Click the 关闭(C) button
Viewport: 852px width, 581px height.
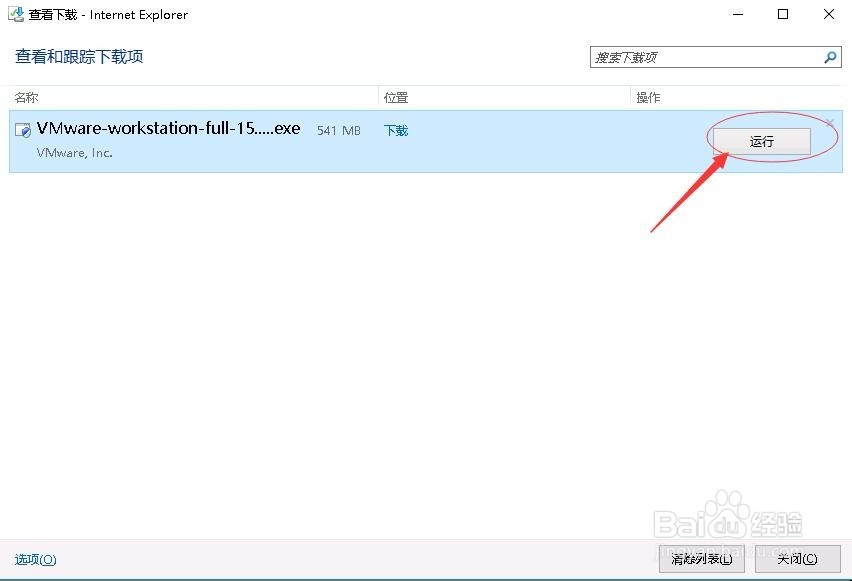795,559
